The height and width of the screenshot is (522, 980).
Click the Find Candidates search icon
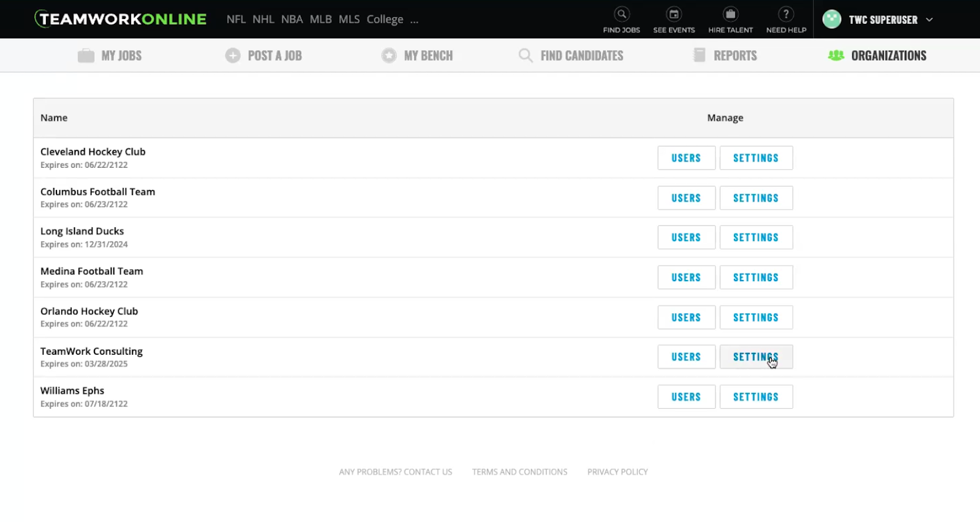point(526,56)
